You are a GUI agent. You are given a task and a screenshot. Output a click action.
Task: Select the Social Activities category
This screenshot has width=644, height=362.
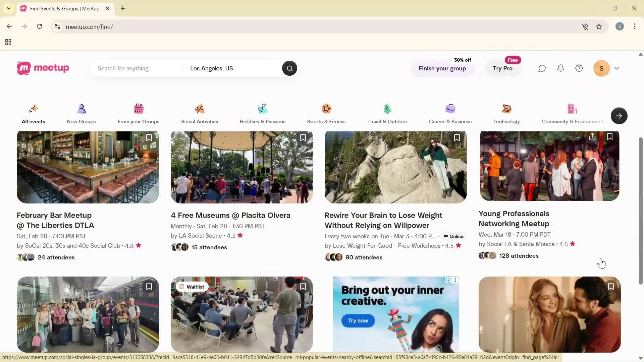pyautogui.click(x=199, y=114)
